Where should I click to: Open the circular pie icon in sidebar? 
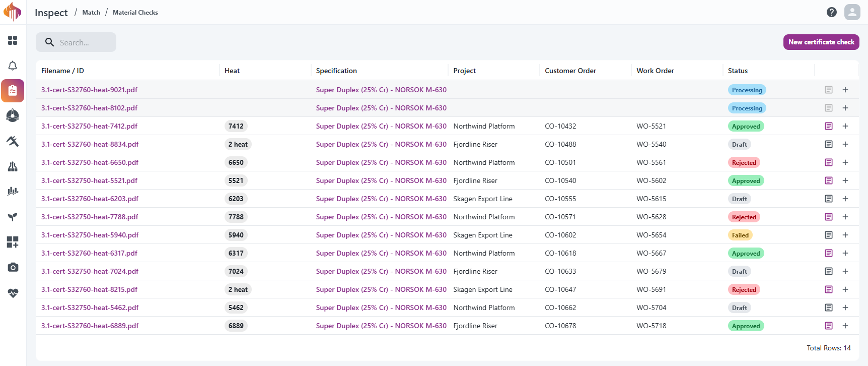pyautogui.click(x=13, y=116)
